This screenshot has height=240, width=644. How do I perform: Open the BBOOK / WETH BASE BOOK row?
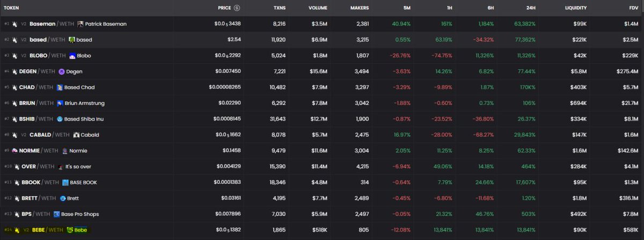tap(322, 182)
